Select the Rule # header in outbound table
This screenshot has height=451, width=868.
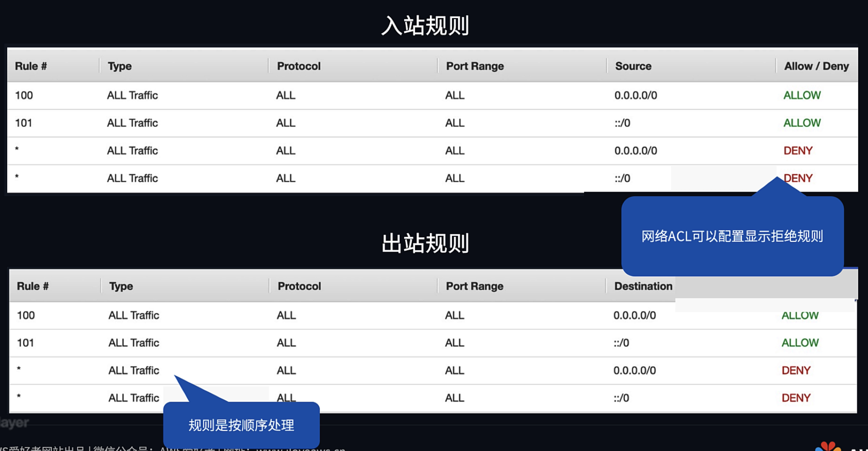[33, 286]
